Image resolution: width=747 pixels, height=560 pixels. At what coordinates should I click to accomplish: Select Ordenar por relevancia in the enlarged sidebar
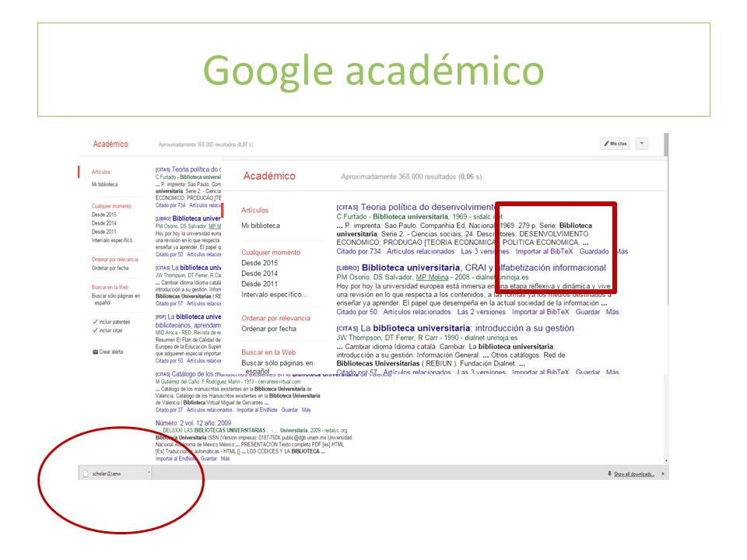tap(275, 318)
